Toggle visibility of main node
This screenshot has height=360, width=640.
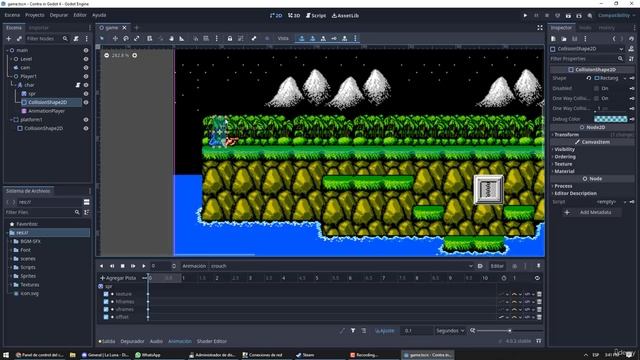pyautogui.click(x=86, y=50)
